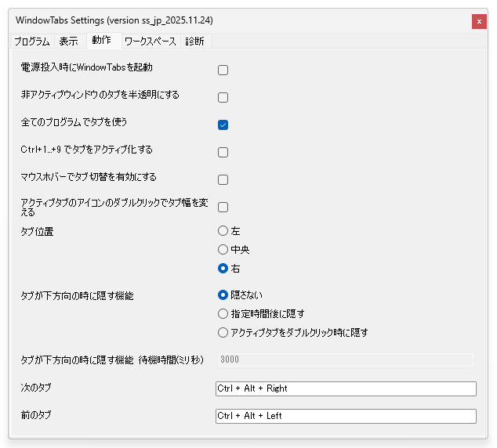Image resolution: width=497 pixels, height=448 pixels.
Task: Enable 電源投入時にWindowTabsを起動 checkbox
Action: 223,70
